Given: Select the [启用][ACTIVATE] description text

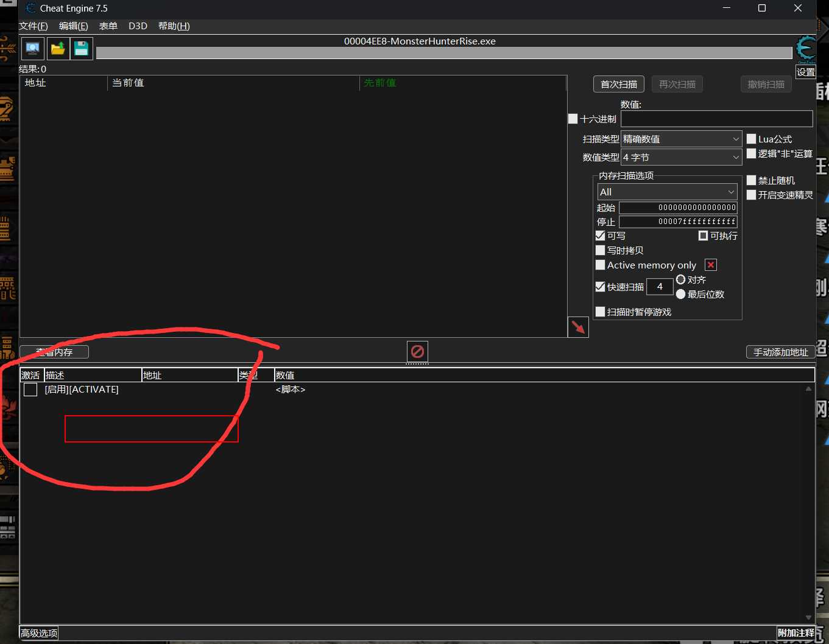Looking at the screenshot, I should (x=82, y=390).
